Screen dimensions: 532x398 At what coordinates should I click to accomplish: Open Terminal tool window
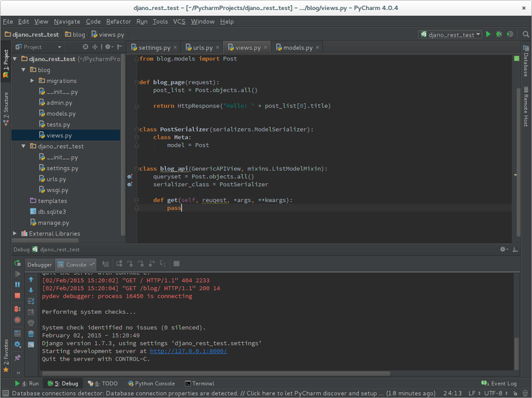click(199, 384)
